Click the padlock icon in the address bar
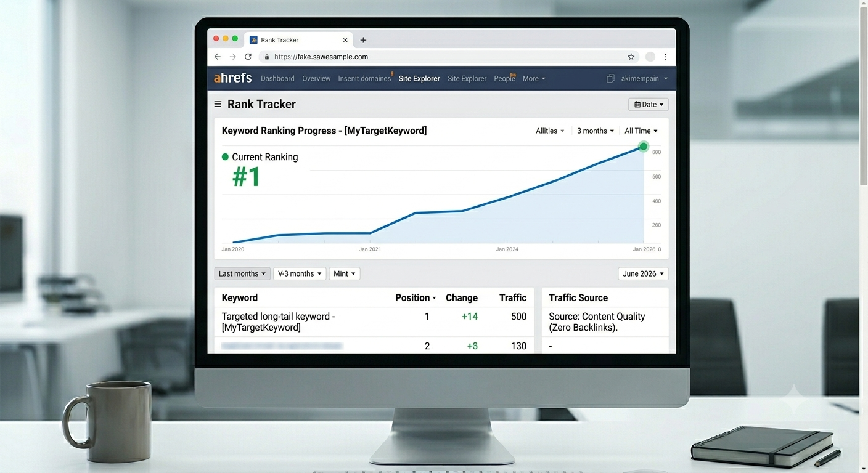This screenshot has height=473, width=868. pyautogui.click(x=266, y=57)
